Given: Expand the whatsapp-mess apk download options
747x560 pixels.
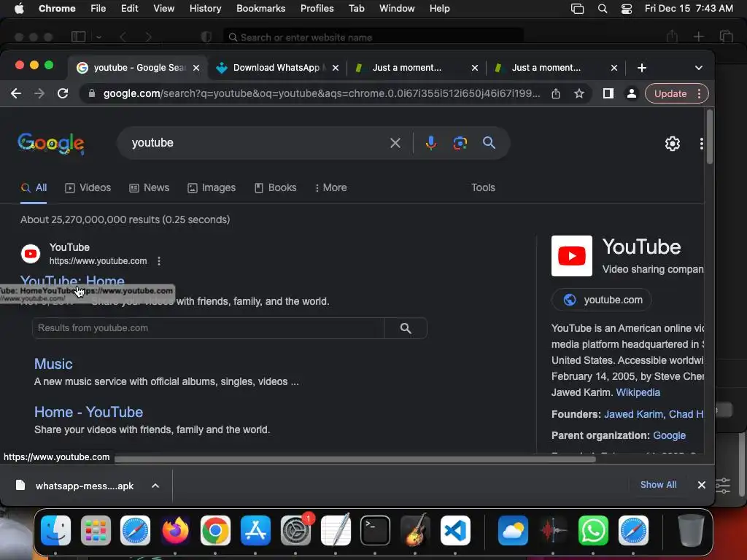Looking at the screenshot, I should pyautogui.click(x=155, y=486).
